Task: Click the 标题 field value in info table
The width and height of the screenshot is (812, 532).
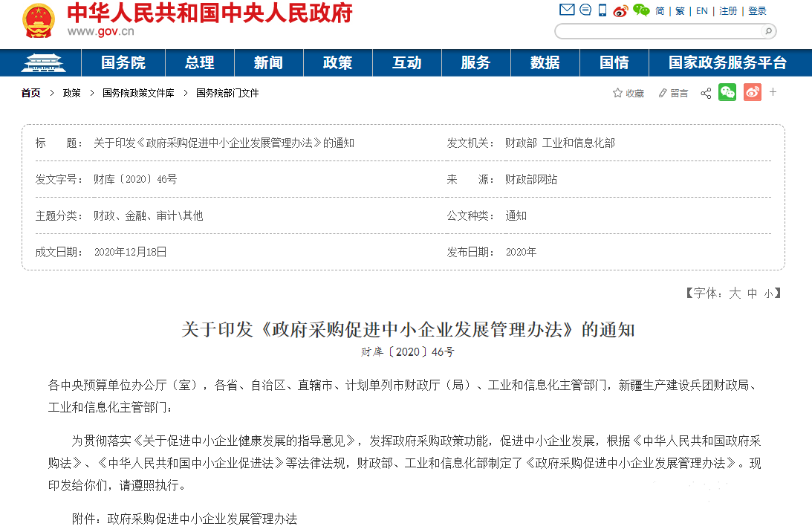Action: point(224,143)
